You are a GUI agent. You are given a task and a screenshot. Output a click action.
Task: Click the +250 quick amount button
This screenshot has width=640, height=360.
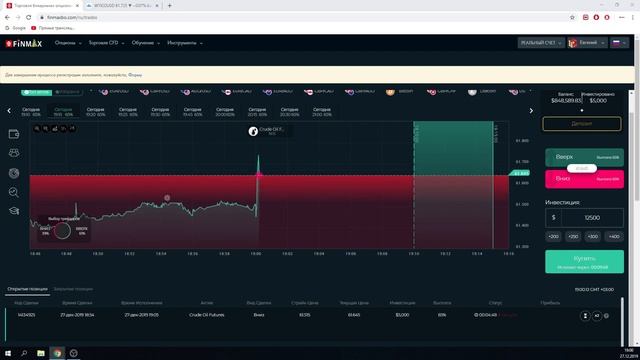coord(573,237)
